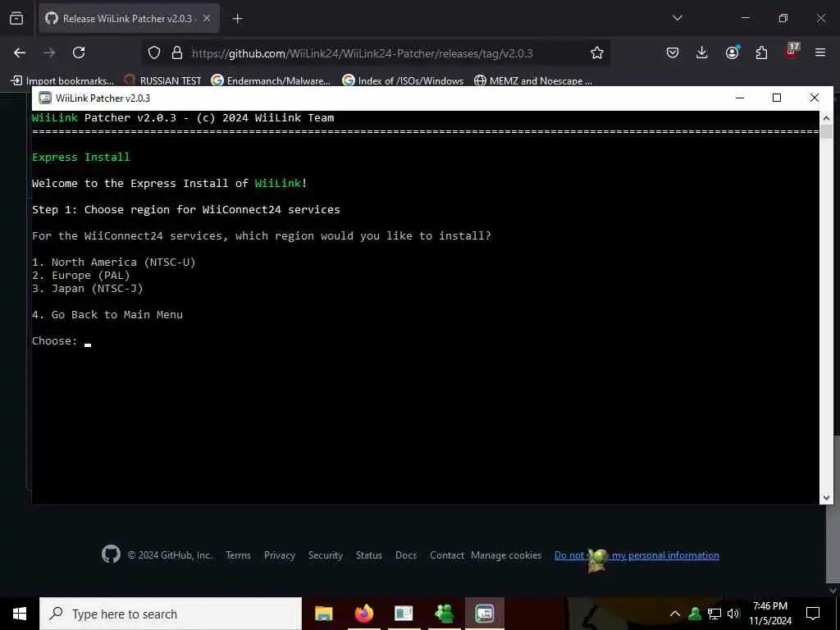Open the MEMZ and Noescape bookmark
The width and height of the screenshot is (840, 630).
[x=533, y=81]
